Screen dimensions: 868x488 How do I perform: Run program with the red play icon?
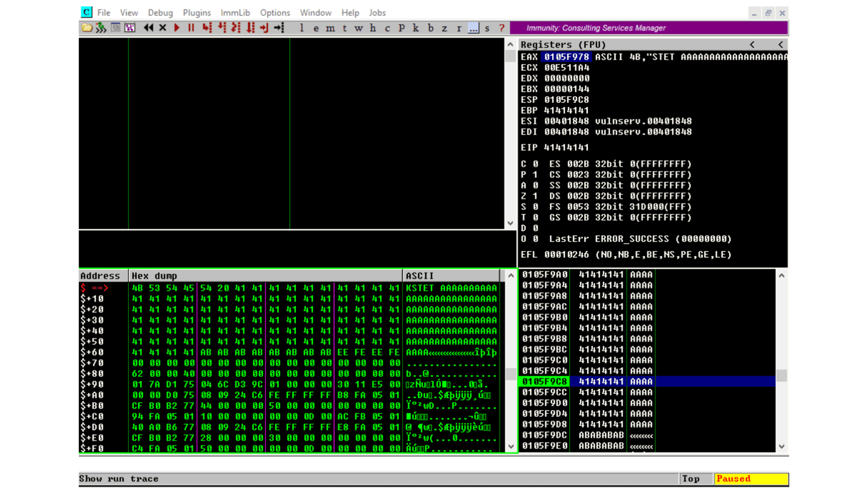pos(177,28)
